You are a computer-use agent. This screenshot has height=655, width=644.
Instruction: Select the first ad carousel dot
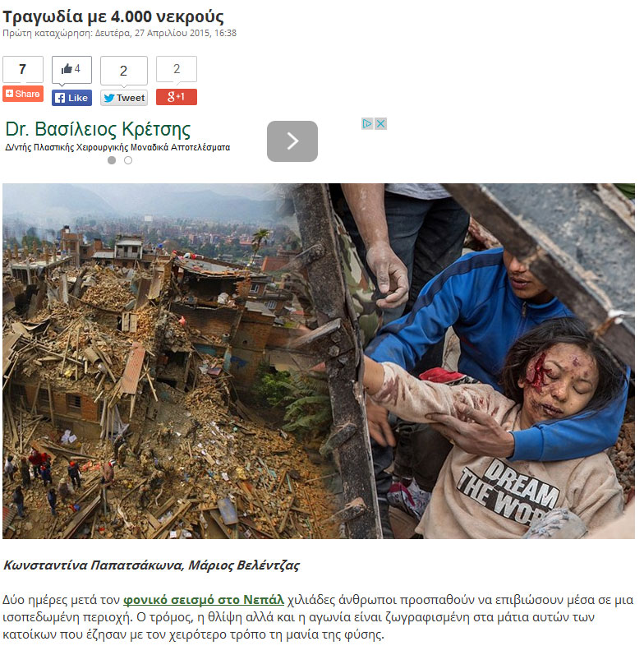(x=112, y=160)
